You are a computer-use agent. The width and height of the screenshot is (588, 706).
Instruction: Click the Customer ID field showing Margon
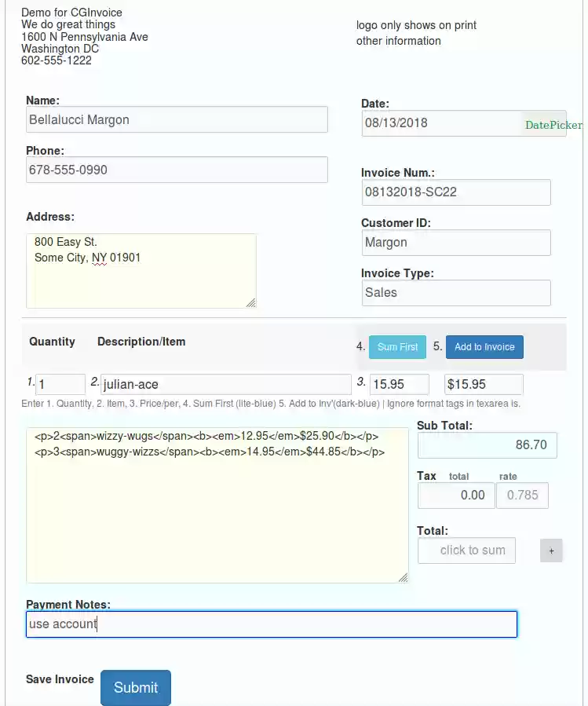pos(456,243)
